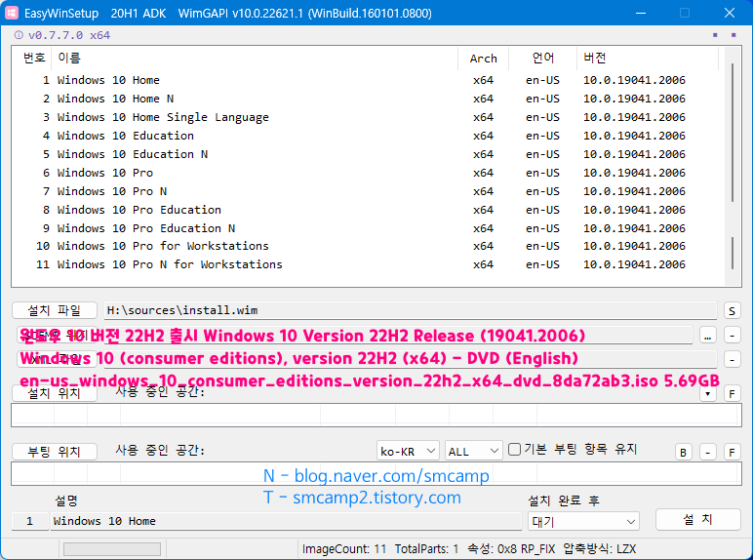Select row 9 Windows 10 Pro Education N
Viewport: 753px width, 560px height.
369,228
